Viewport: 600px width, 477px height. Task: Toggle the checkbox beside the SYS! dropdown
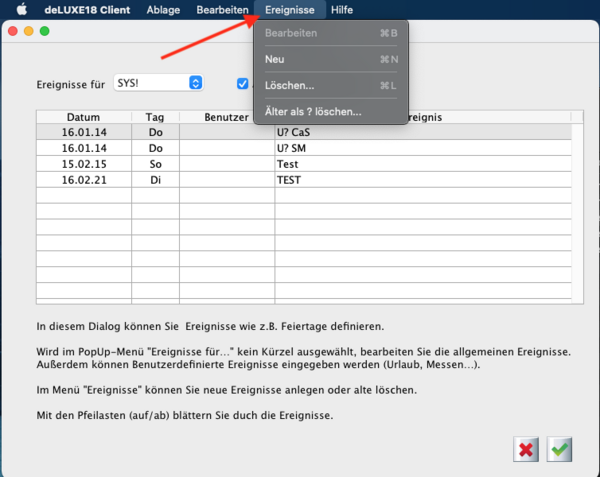click(x=243, y=84)
